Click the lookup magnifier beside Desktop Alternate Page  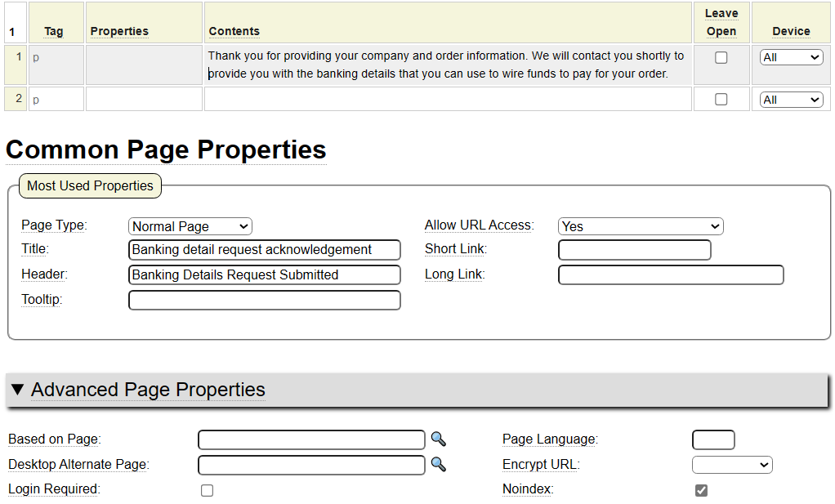click(x=438, y=464)
